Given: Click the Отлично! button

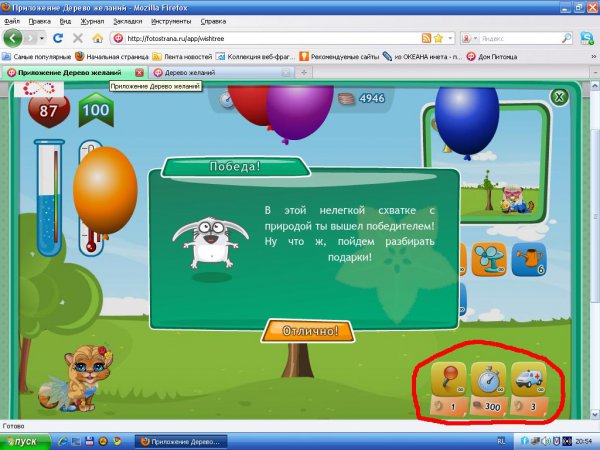Looking at the screenshot, I should [x=308, y=330].
